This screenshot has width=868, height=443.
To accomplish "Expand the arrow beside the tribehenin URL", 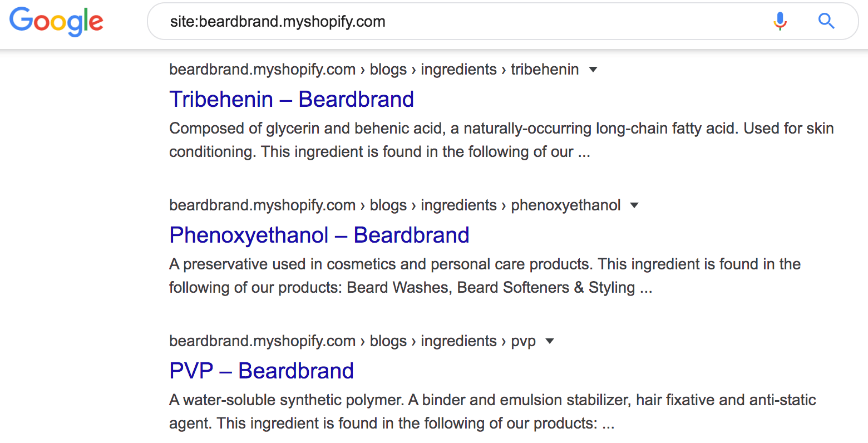I will [593, 70].
